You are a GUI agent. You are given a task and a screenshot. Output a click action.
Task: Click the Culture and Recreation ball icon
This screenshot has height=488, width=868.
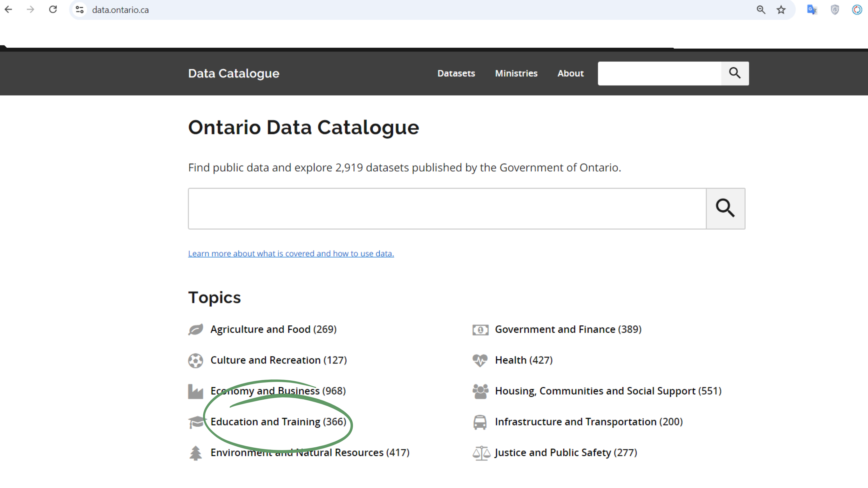195,360
